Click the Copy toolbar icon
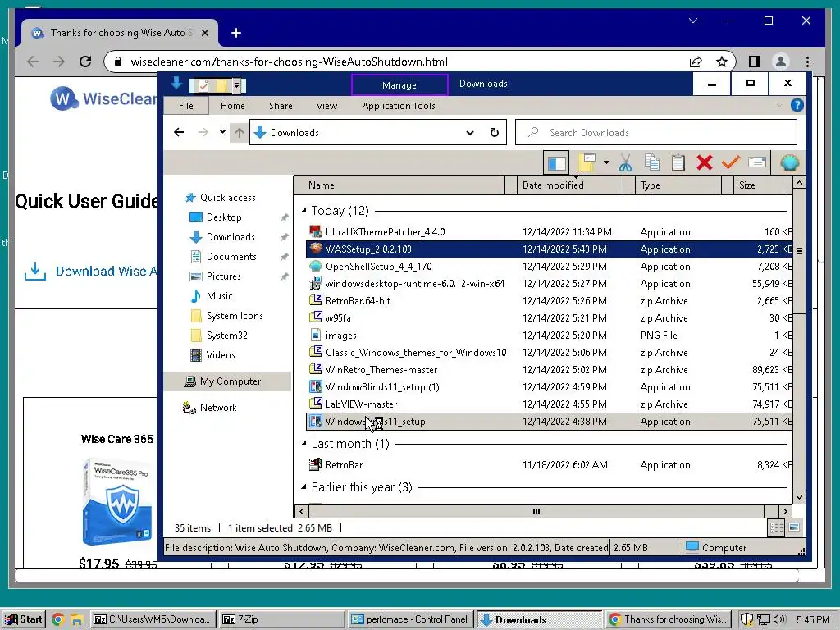This screenshot has width=840, height=630. tap(652, 162)
